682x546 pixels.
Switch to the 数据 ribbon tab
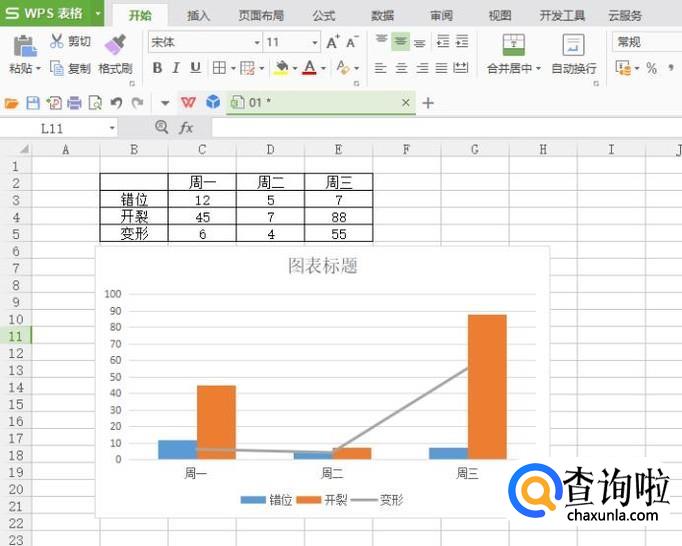click(x=382, y=16)
